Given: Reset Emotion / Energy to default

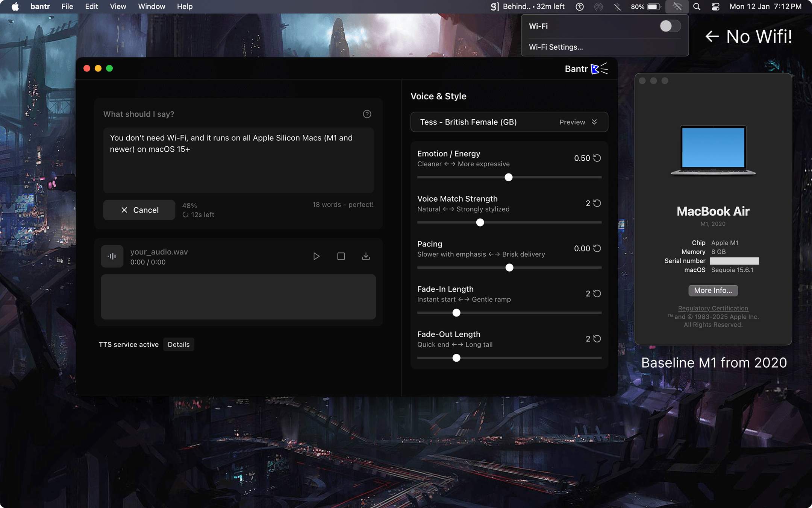Looking at the screenshot, I should [x=597, y=158].
